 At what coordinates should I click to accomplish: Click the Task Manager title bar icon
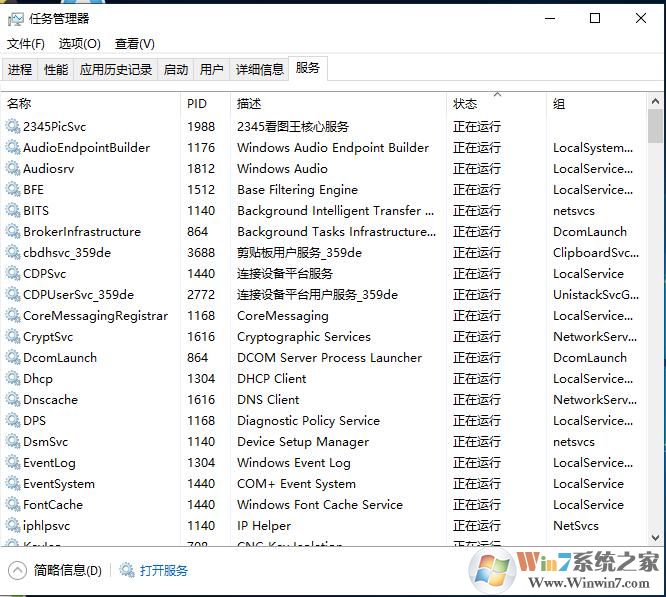pos(15,18)
